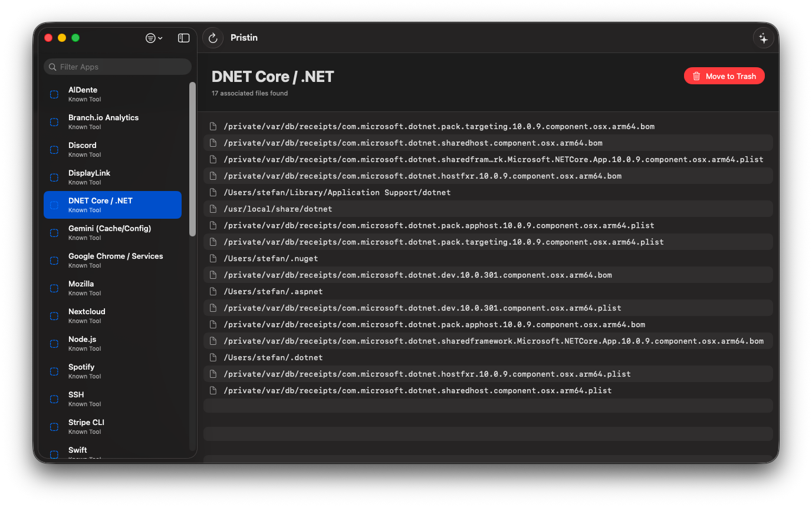The width and height of the screenshot is (812, 507).
Task: Move DNET Core files to Trash
Action: click(x=724, y=76)
